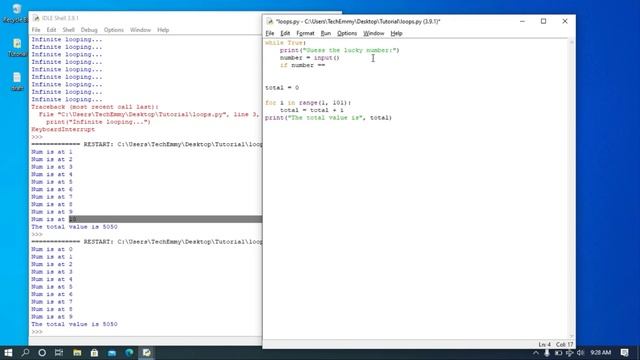Open Window menu in loops.py editor
Image resolution: width=640 pixels, height=360 pixels.
(373, 33)
